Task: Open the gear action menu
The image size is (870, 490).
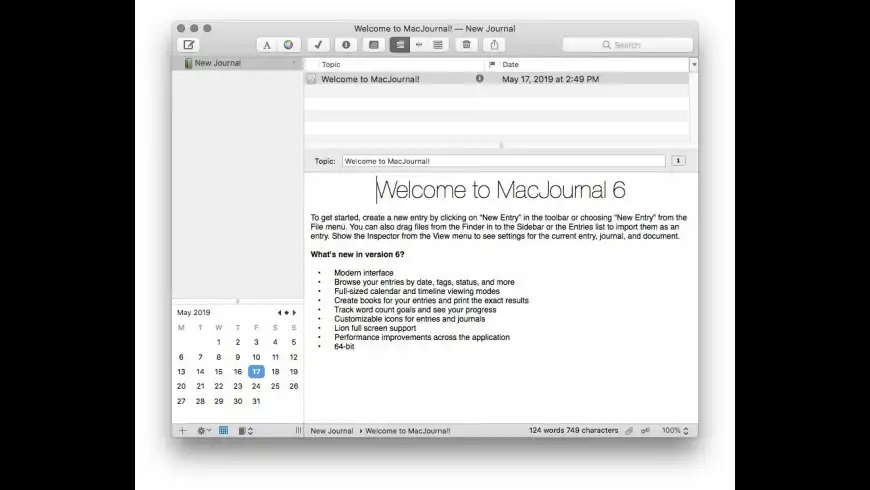Action: pos(204,431)
